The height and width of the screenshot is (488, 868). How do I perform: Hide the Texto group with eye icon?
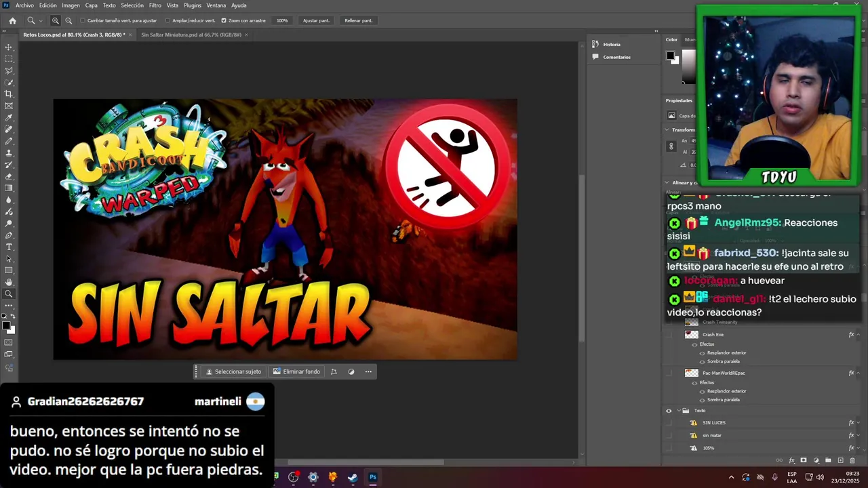coord(669,411)
